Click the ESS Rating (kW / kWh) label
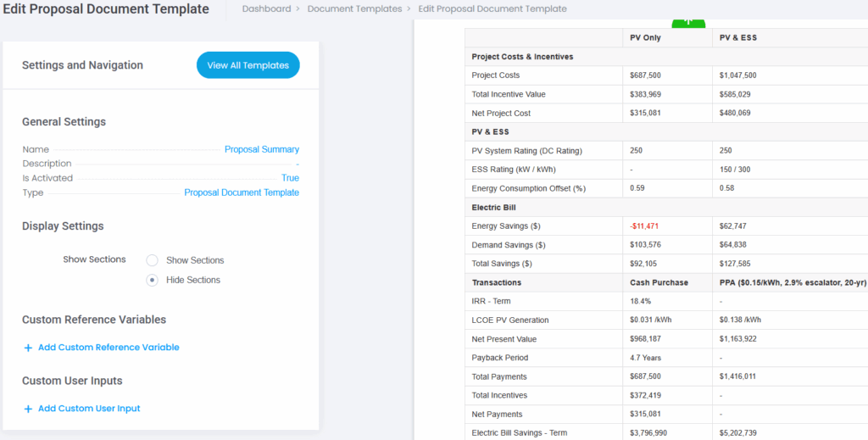 click(x=513, y=170)
